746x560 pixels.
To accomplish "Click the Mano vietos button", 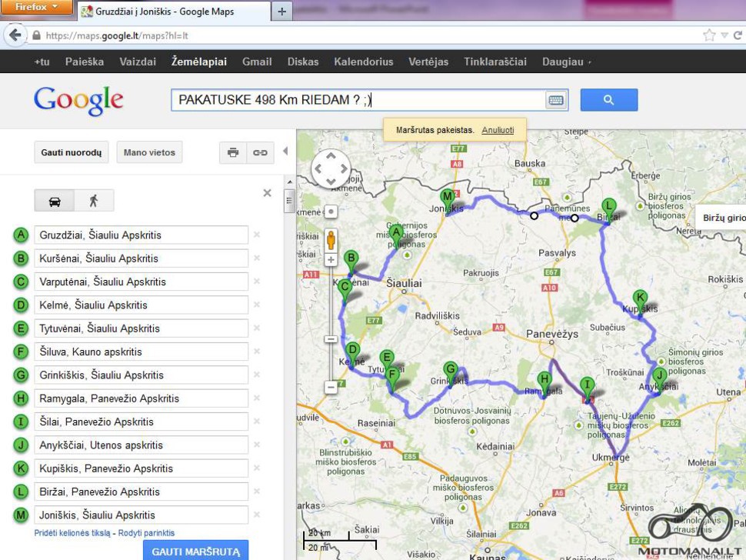I will (149, 153).
